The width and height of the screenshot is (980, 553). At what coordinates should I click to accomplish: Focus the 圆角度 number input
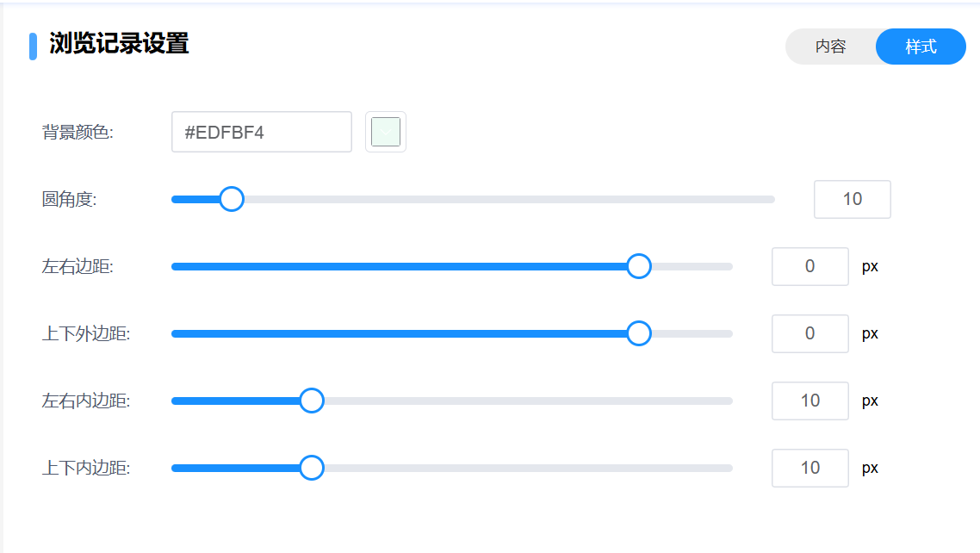point(852,199)
